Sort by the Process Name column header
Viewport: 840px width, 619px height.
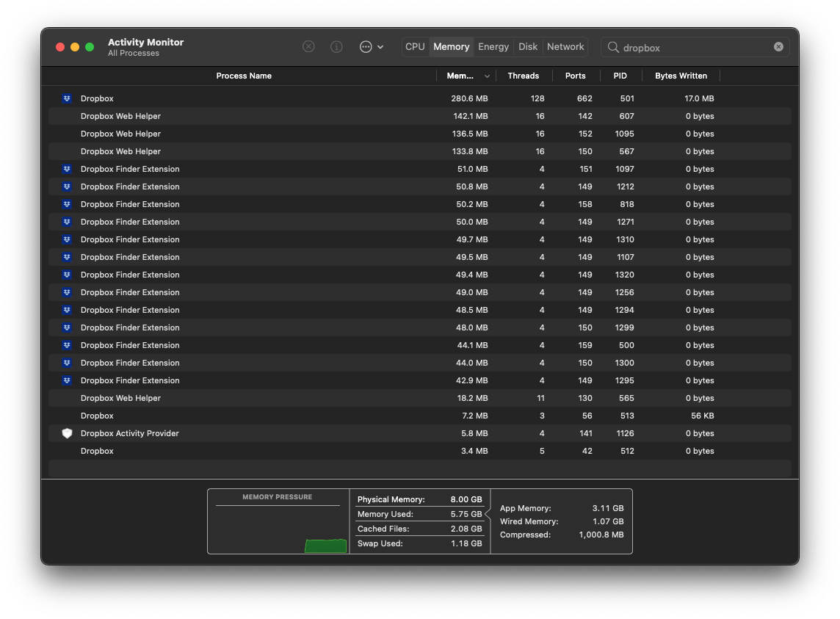click(244, 76)
